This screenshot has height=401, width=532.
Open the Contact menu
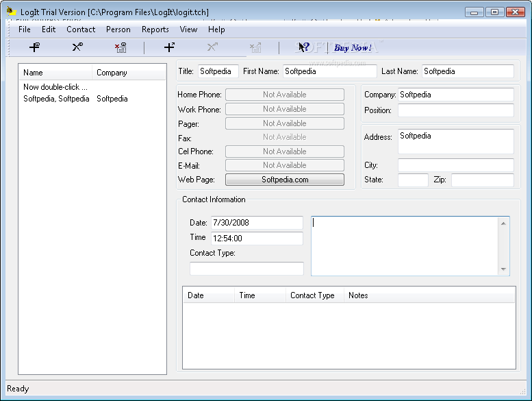[x=81, y=29]
